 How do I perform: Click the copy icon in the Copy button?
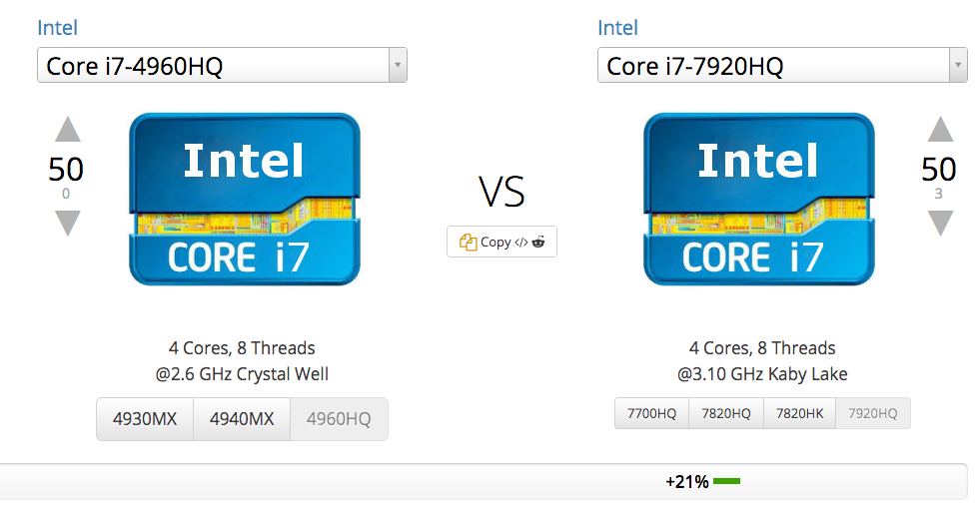pyautogui.click(x=468, y=242)
